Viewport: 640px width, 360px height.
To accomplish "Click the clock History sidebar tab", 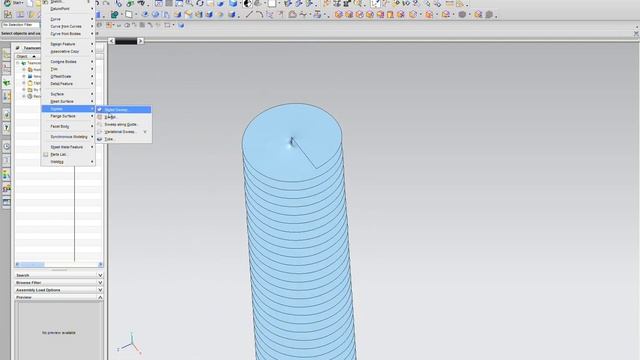I will tap(7, 147).
